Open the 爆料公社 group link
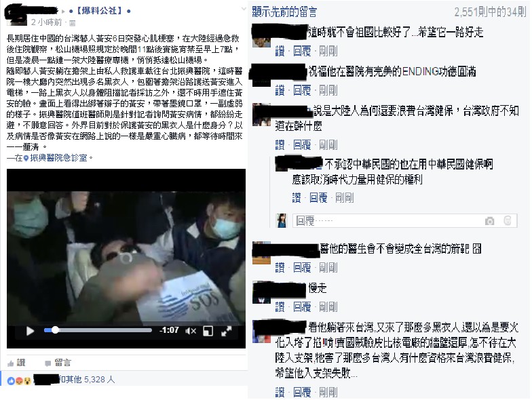 [x=100, y=11]
